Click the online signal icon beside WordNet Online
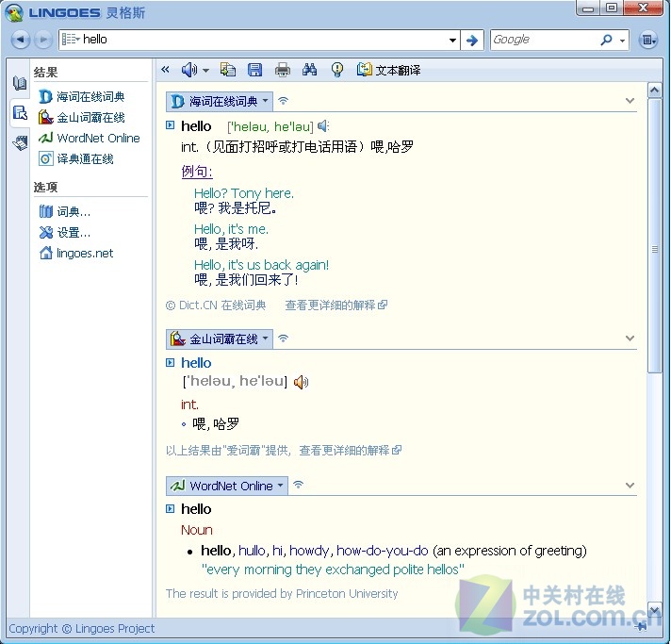 coord(298,485)
